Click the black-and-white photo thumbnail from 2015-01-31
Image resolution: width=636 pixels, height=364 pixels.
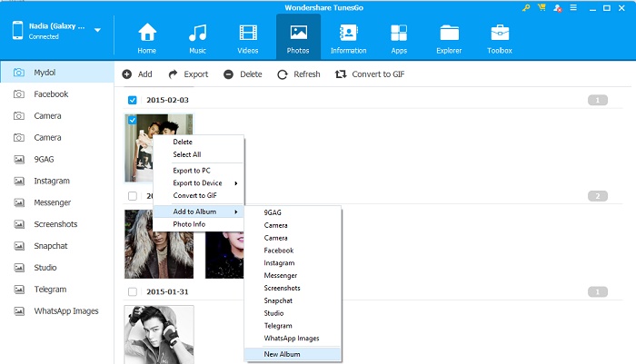(x=158, y=334)
